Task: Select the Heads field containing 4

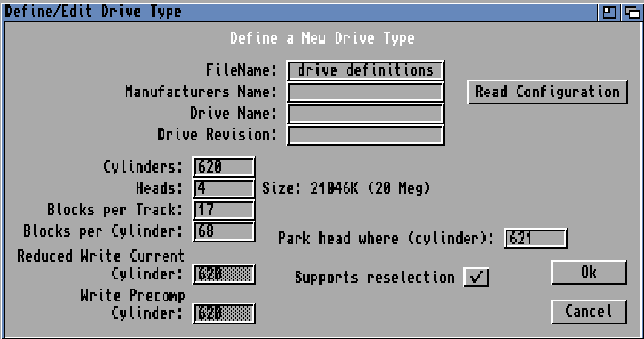Action: 223,188
